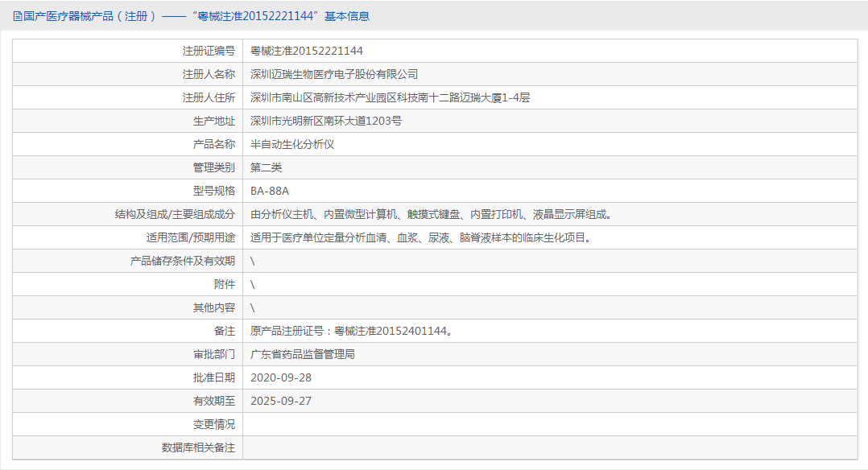Select the date 2020-09-28
Image resolution: width=868 pixels, height=470 pixels.
click(281, 377)
